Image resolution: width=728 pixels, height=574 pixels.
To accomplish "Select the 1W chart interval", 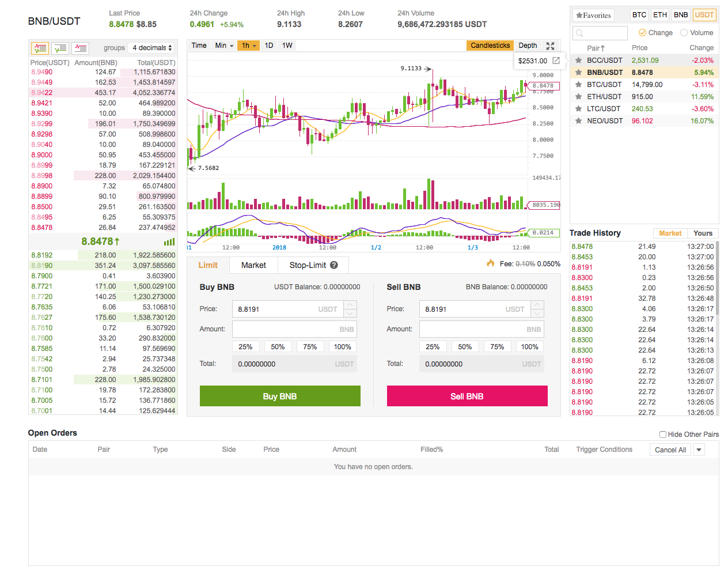I will (287, 46).
